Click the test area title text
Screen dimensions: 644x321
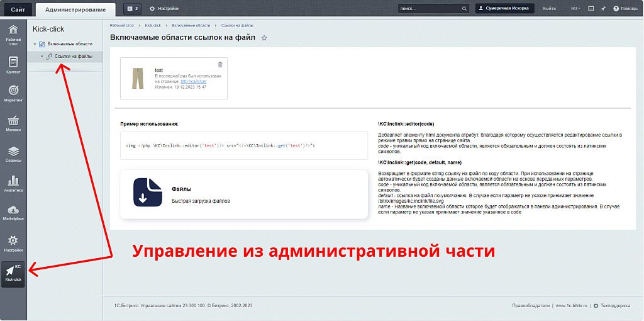[159, 70]
